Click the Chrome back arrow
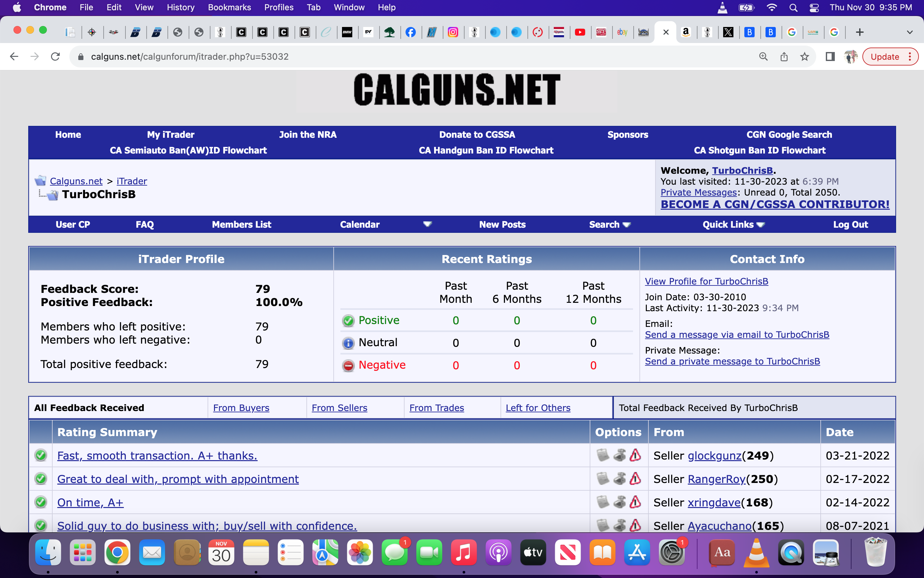Image resolution: width=924 pixels, height=578 pixels. point(14,57)
